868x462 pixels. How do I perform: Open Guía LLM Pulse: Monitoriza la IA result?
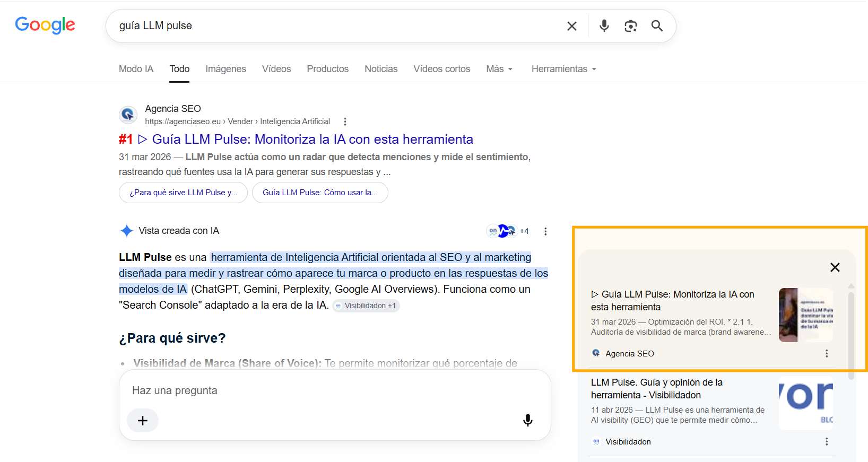tap(296, 139)
